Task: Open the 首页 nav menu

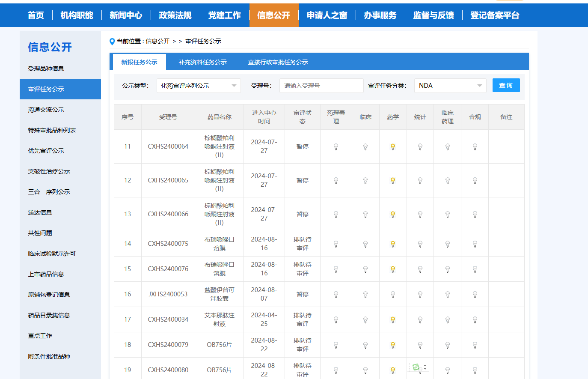Action: click(36, 15)
